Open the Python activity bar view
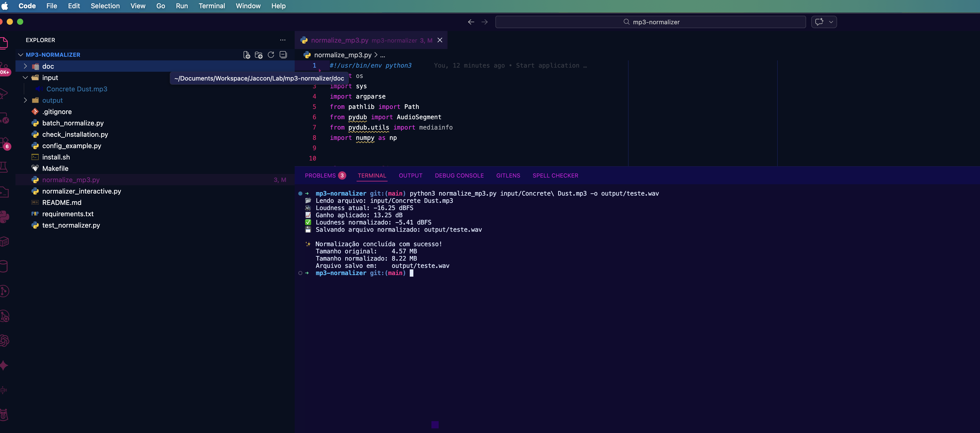Viewport: 980px width, 433px height. click(x=5, y=217)
